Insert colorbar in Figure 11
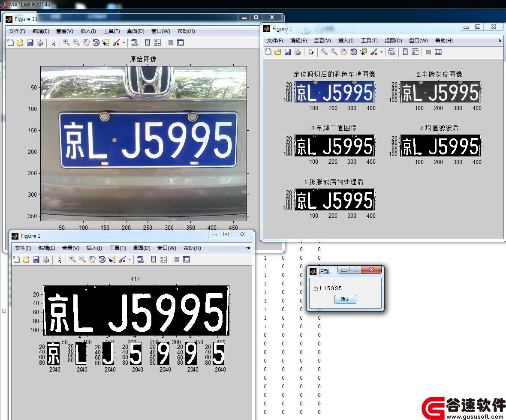Viewport: 506px width, 420px height. (x=148, y=42)
